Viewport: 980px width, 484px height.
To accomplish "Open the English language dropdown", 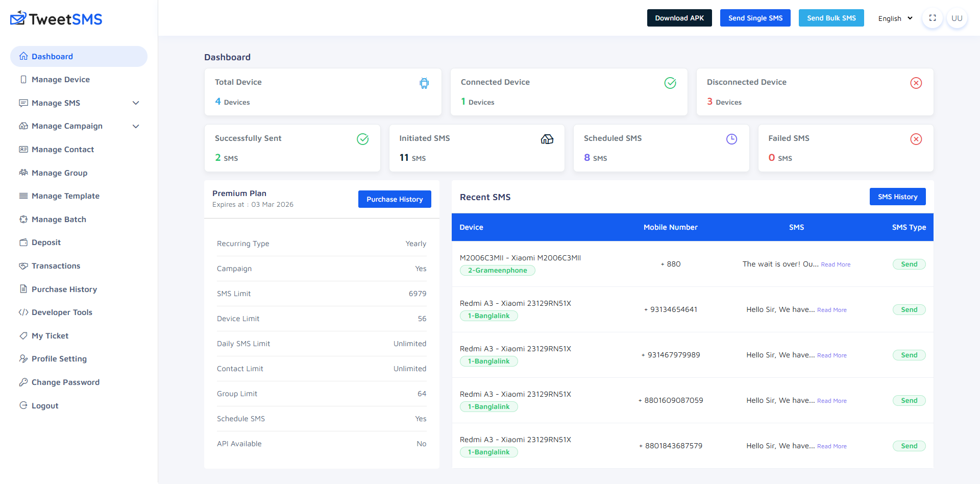I will 895,18.
